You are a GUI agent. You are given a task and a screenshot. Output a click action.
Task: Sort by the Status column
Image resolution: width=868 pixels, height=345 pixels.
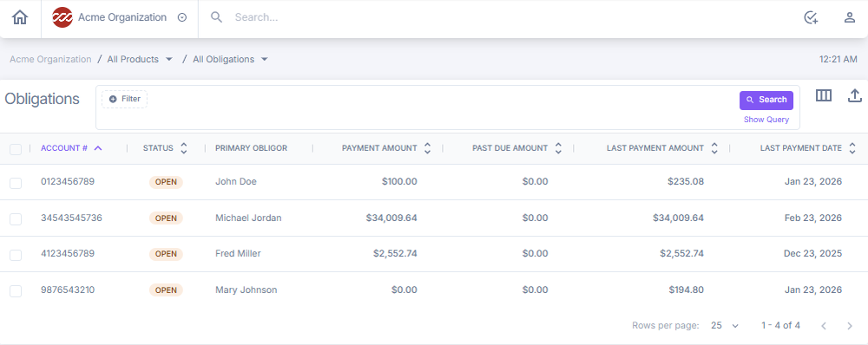pos(165,148)
